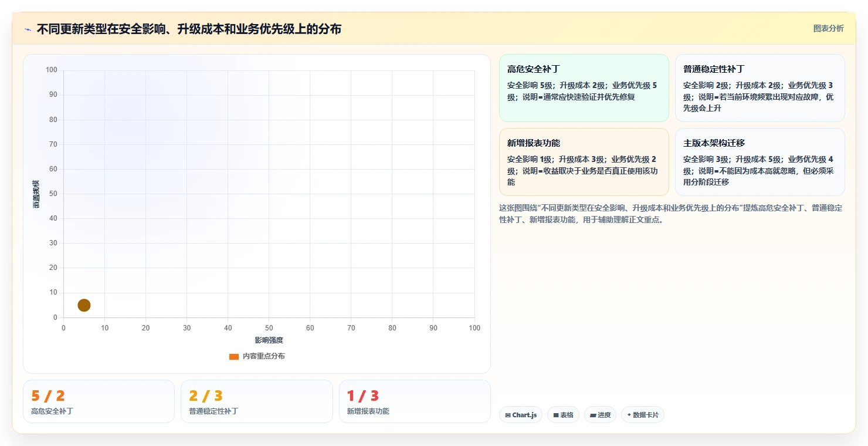Click the lightning icon beside the title
This screenshot has height=446, width=868.
tap(28, 29)
